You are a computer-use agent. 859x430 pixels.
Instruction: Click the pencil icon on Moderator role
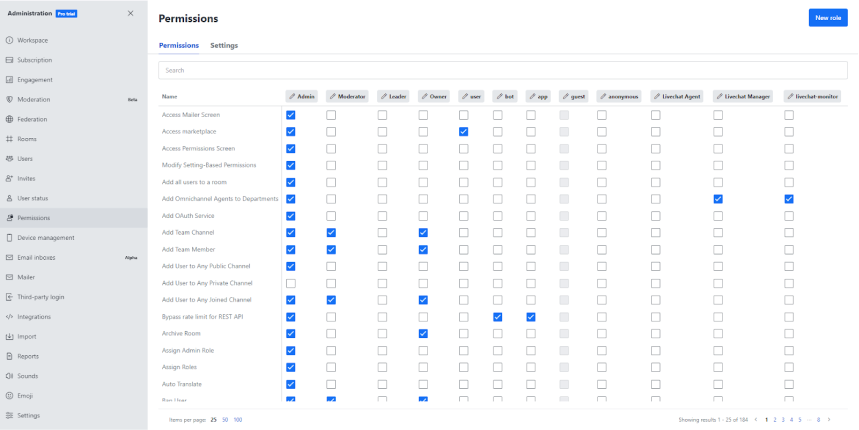coord(332,96)
